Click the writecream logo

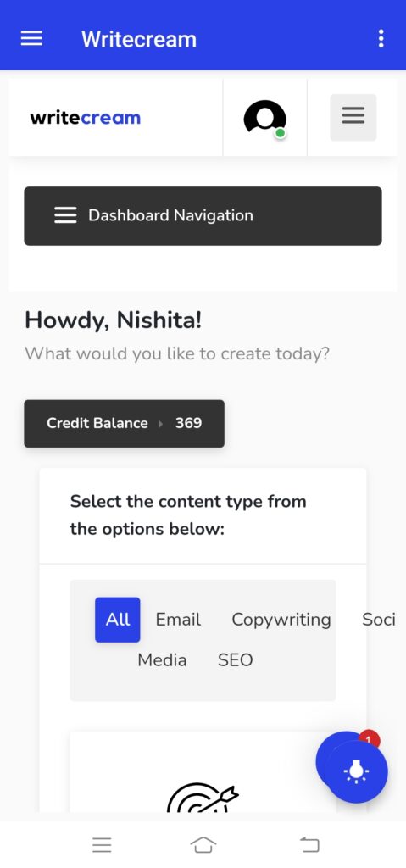(86, 118)
